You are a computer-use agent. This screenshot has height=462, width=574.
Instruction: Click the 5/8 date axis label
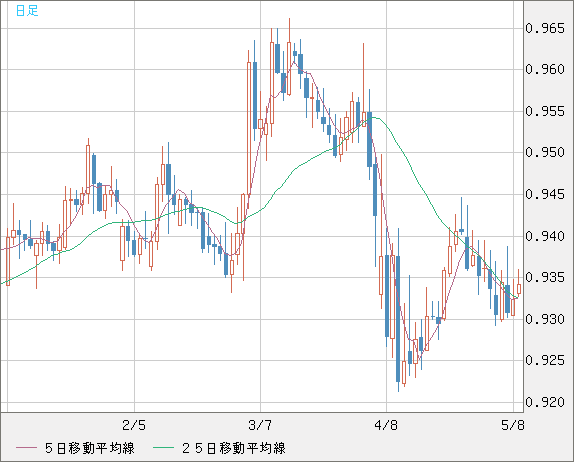pyautogui.click(x=513, y=425)
